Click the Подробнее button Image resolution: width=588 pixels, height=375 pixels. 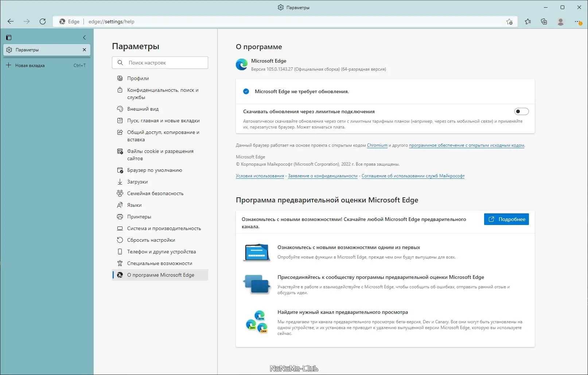click(506, 219)
